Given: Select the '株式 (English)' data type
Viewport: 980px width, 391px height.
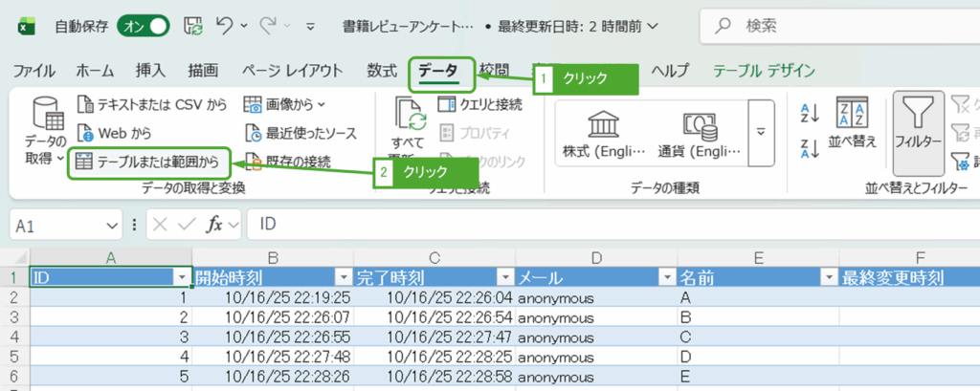Looking at the screenshot, I should 602,133.
